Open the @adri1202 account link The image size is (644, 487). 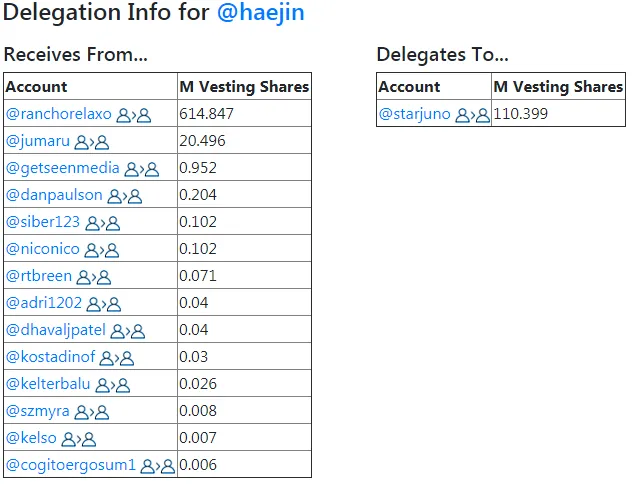point(44,303)
